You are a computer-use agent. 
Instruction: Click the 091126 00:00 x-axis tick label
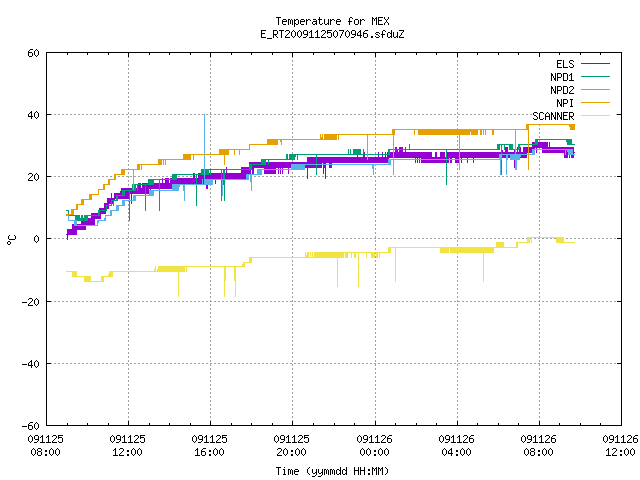pyautogui.click(x=374, y=445)
